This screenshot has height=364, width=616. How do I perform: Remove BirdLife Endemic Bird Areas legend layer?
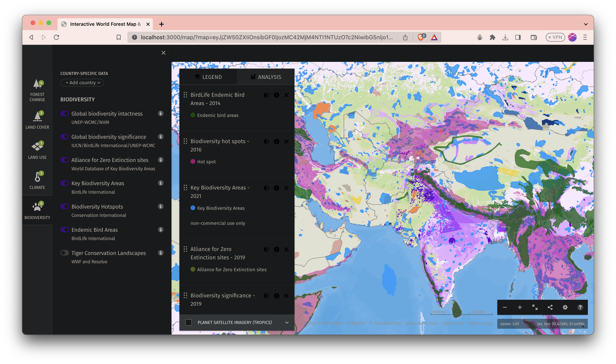[x=286, y=95]
